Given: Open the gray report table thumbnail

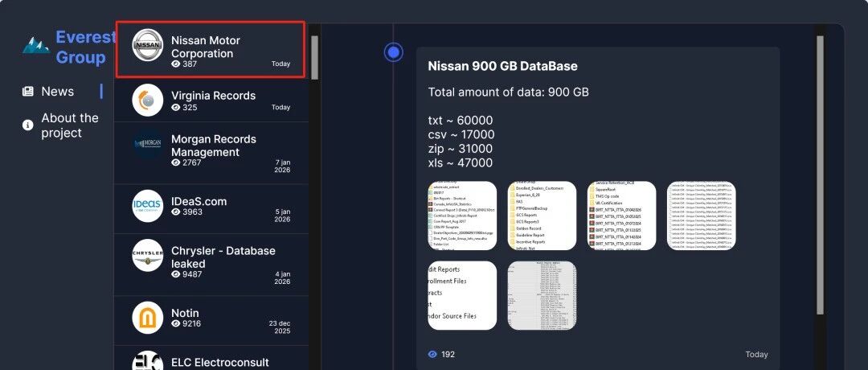Looking at the screenshot, I should [542, 295].
